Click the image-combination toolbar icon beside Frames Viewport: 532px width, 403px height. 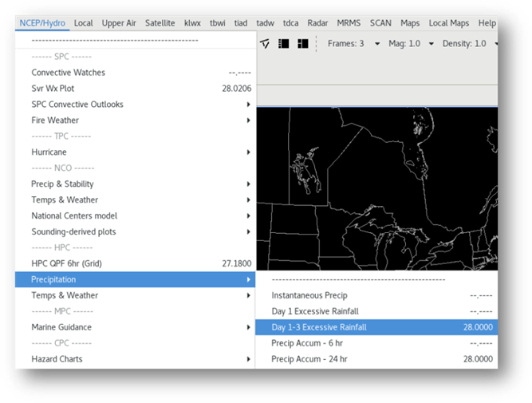pos(265,43)
